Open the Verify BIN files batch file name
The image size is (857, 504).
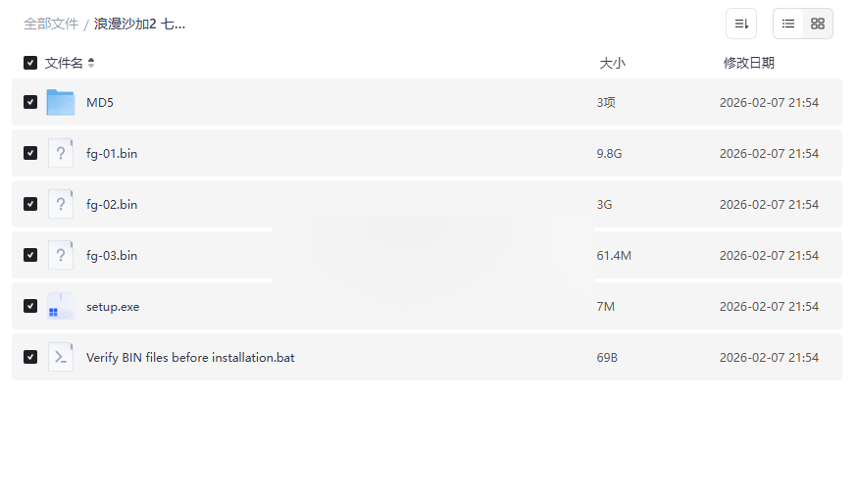(x=190, y=358)
